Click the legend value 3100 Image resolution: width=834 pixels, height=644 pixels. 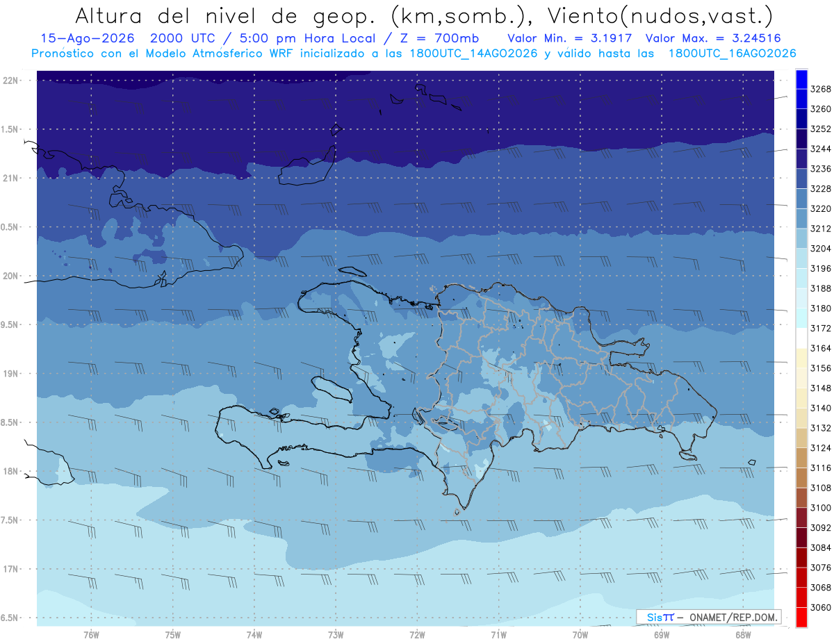[x=821, y=508]
